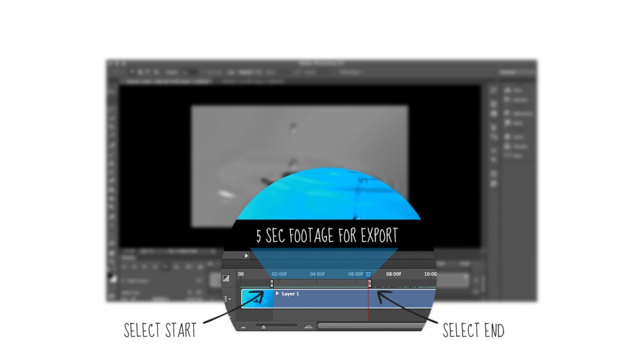Jump to 08:00f on the time ruler

click(393, 274)
